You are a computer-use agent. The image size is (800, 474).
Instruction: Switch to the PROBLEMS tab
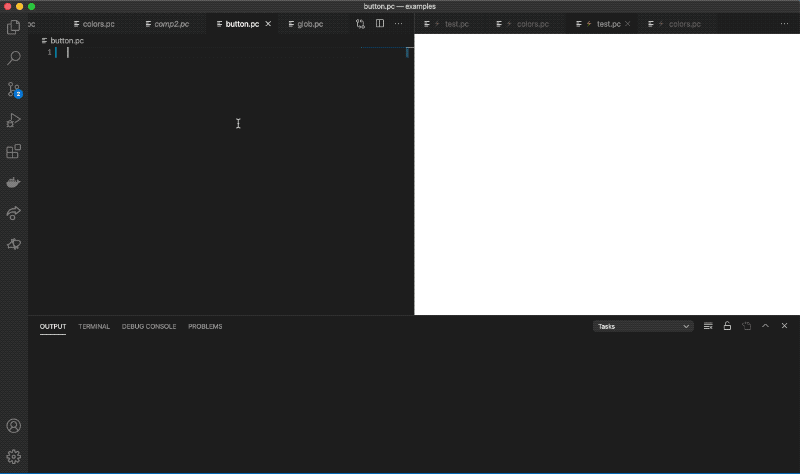coord(205,327)
